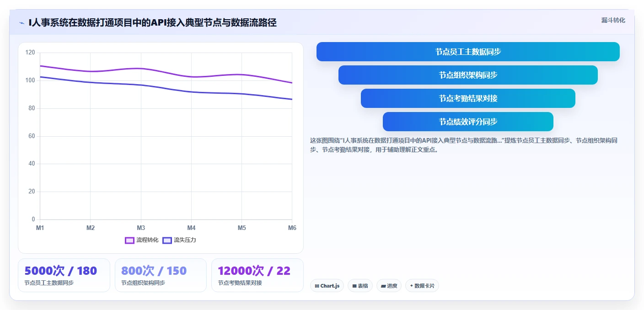Click the 20 y-axis value
This screenshot has height=310, width=644.
coord(32,192)
